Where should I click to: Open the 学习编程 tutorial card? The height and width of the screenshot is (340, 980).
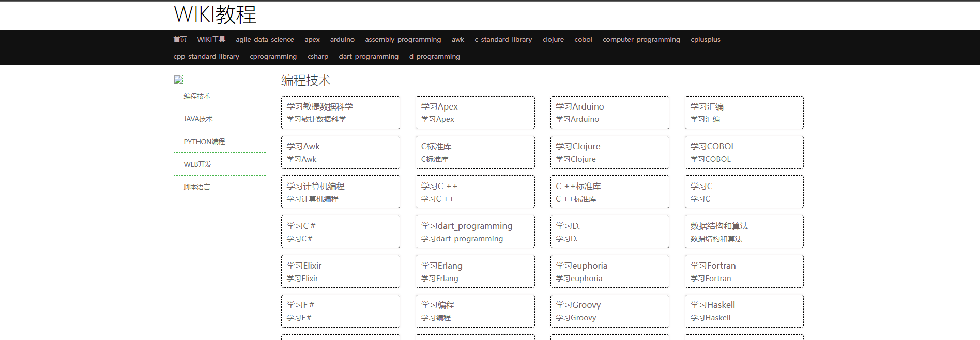point(475,311)
